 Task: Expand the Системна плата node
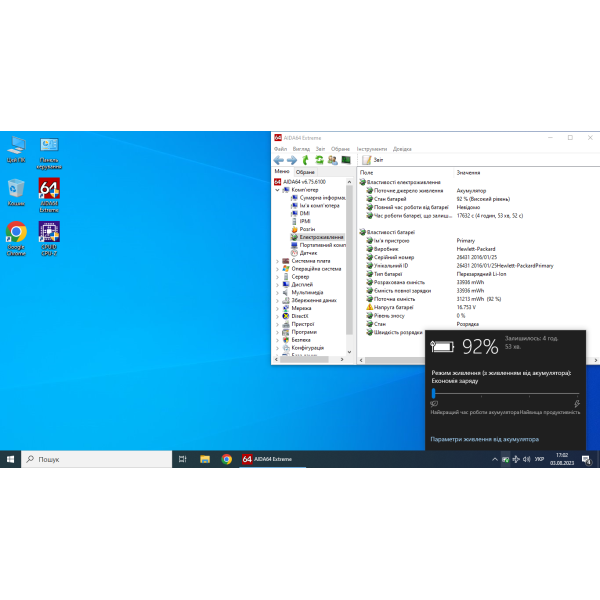tap(277, 261)
